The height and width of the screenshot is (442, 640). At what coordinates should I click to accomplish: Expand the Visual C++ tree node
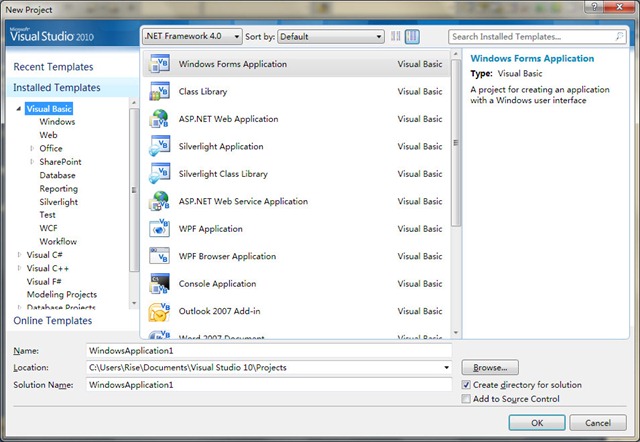(19, 268)
